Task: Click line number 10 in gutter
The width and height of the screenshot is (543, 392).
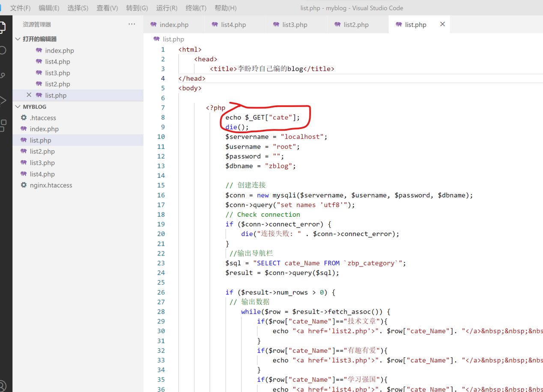Action: click(161, 137)
